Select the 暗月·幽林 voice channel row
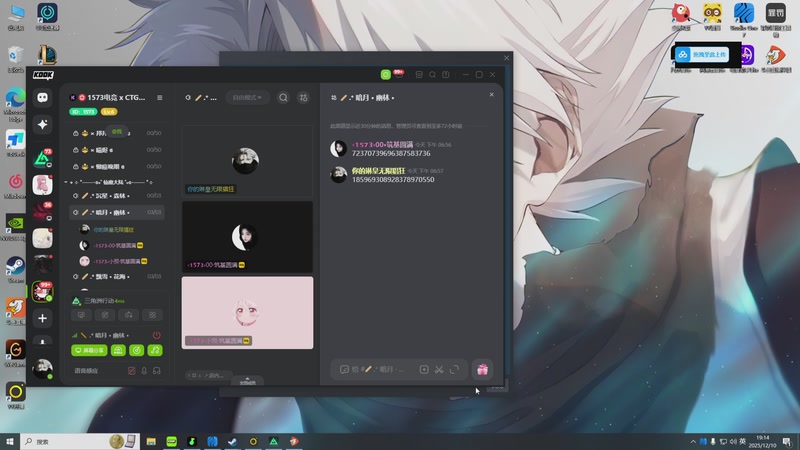This screenshot has width=800, height=450. point(116,212)
